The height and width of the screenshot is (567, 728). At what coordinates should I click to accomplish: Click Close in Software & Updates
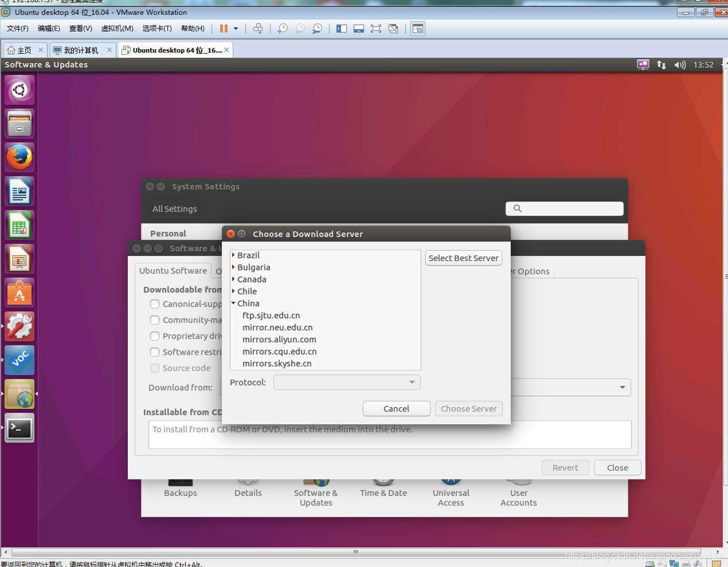(617, 468)
